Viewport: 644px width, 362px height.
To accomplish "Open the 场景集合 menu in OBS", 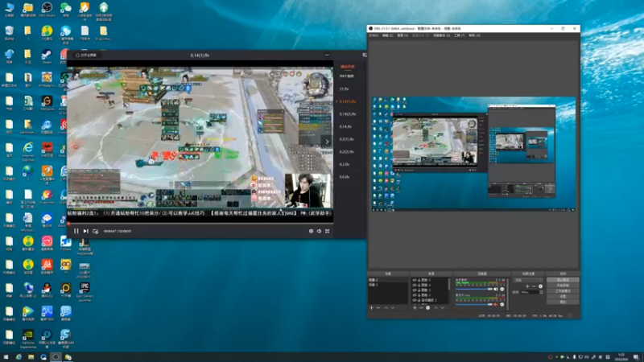I will pyautogui.click(x=441, y=35).
